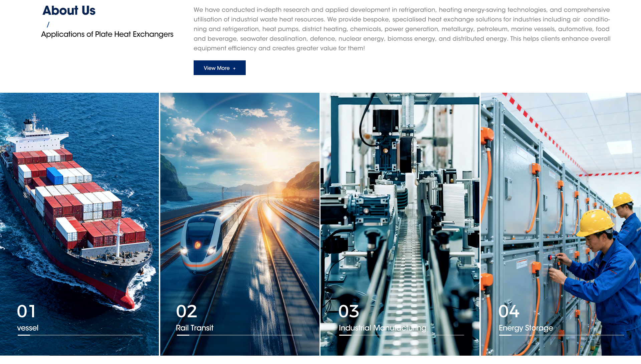Open the factory conveyor machinery image
Screen dimensions: 641x364
point(400,200)
